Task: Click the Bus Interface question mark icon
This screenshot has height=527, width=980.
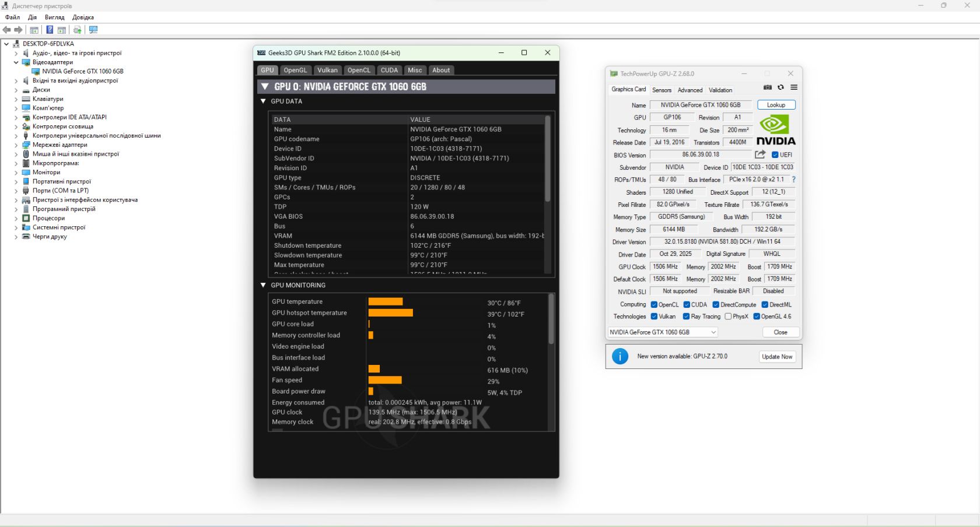Action: tap(793, 180)
